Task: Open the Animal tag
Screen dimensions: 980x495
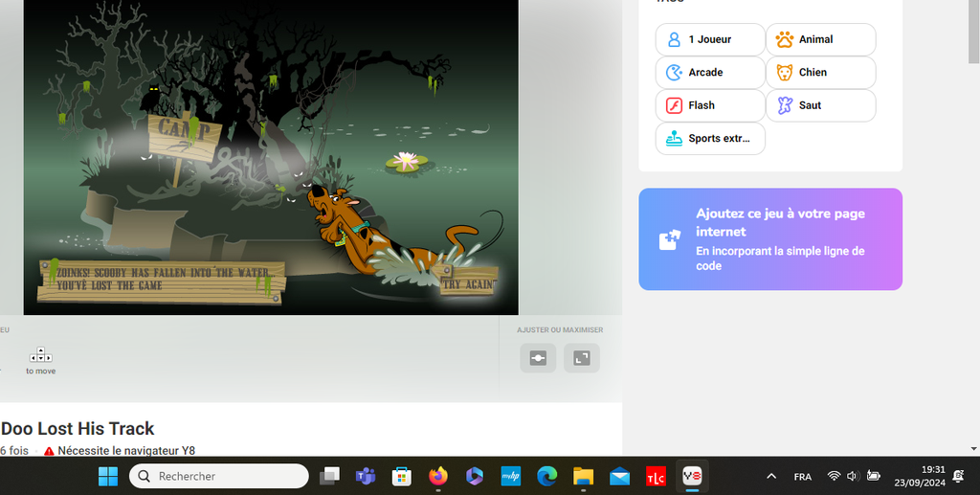Action: click(x=820, y=39)
